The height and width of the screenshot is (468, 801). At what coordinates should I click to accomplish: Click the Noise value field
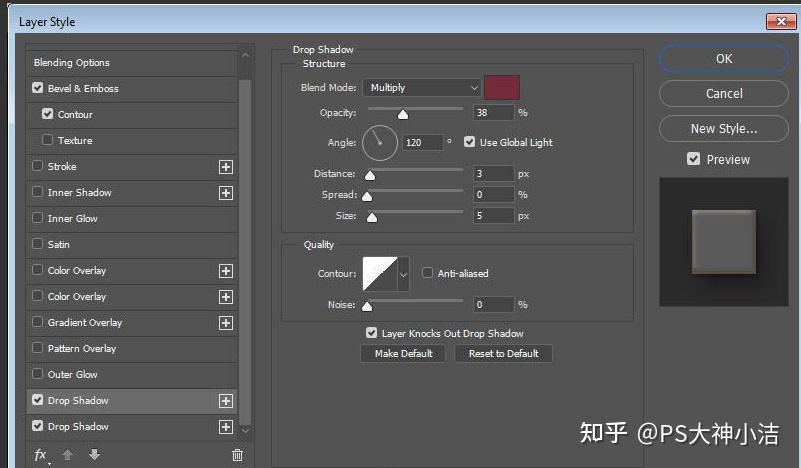click(493, 305)
